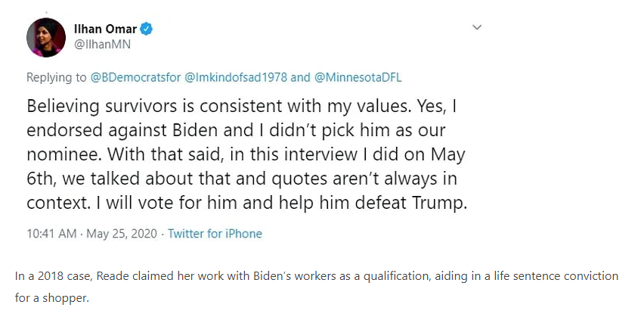Image resolution: width=644 pixels, height=317 pixels.
Task: Click 'for a shopper.' caption line
Action: [x=51, y=298]
